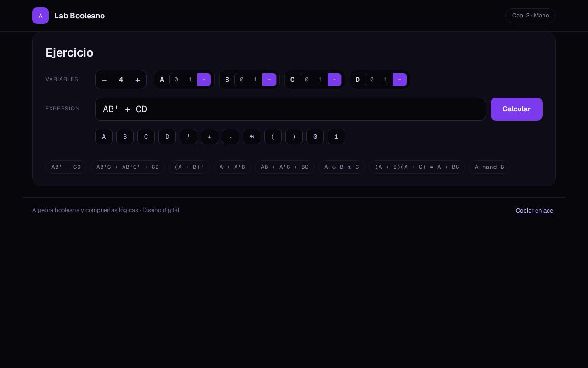Insert a closing parenthesis
The width and height of the screenshot is (588, 368).
(294, 137)
